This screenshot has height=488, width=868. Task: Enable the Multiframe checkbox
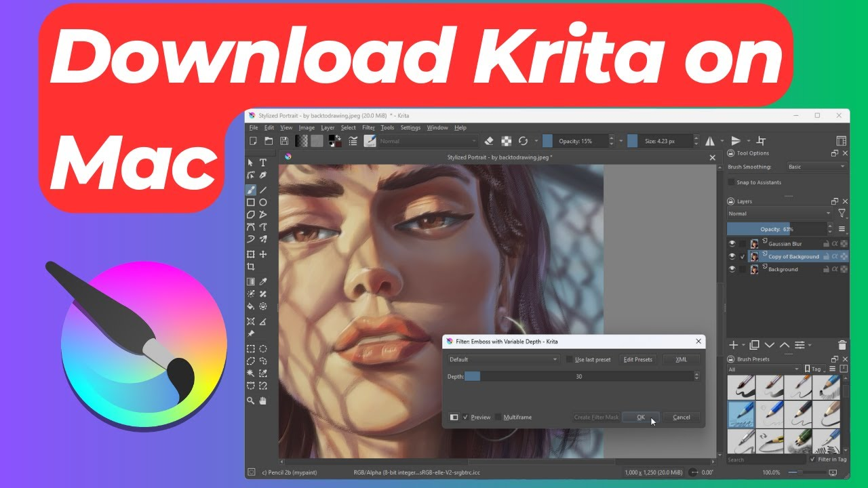tap(498, 418)
